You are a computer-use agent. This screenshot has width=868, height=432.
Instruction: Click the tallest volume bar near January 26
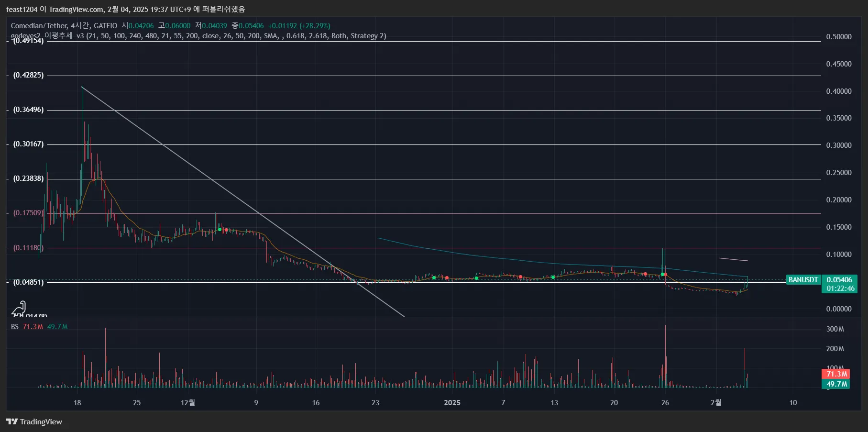tap(665, 356)
